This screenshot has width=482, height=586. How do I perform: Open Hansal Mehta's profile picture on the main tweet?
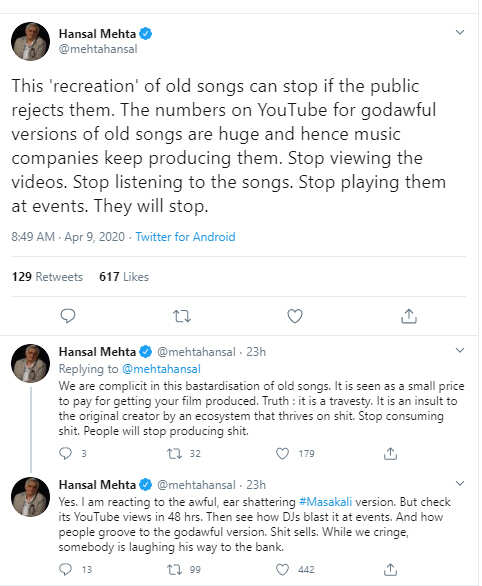(31, 41)
